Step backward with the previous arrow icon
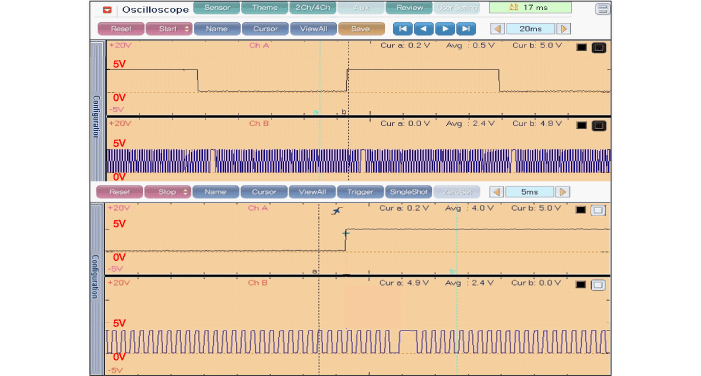This screenshot has height=376, width=701. click(423, 29)
